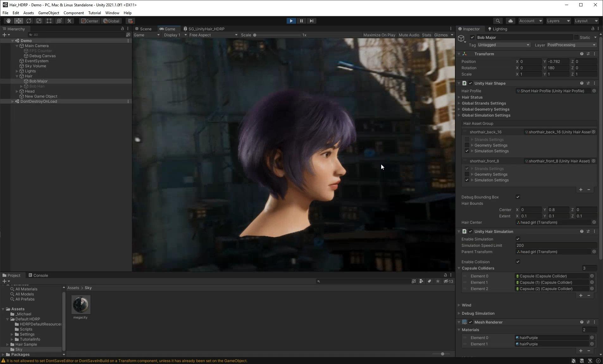This screenshot has height=364, width=603.
Task: Select the Move tool
Action: (x=18, y=21)
